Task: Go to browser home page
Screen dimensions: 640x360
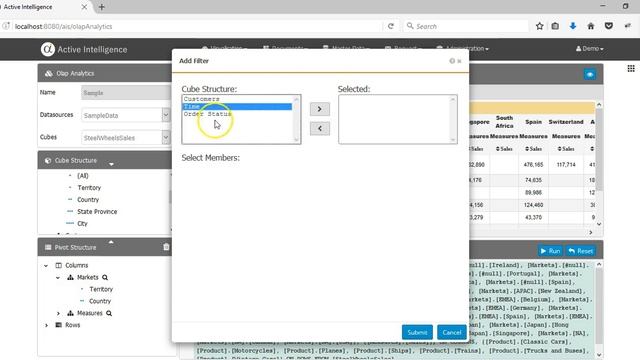Action: click(x=591, y=26)
